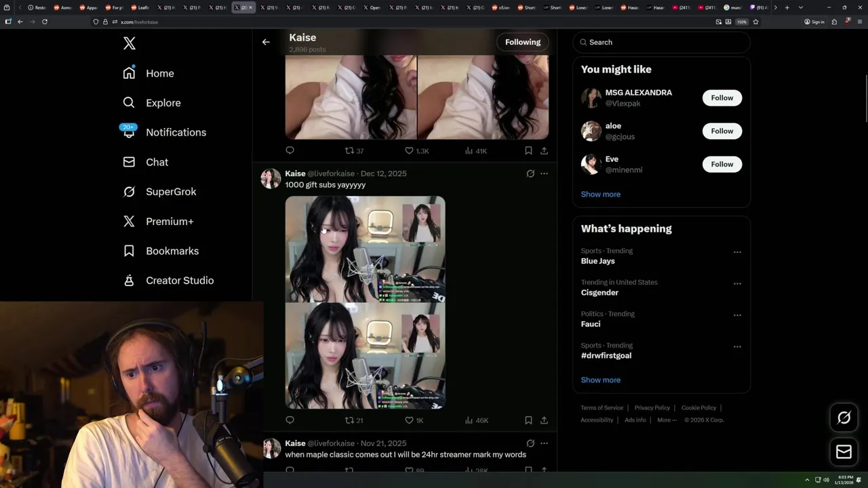This screenshot has width=868, height=488.
Task: Reload the browser page
Action: [45, 22]
